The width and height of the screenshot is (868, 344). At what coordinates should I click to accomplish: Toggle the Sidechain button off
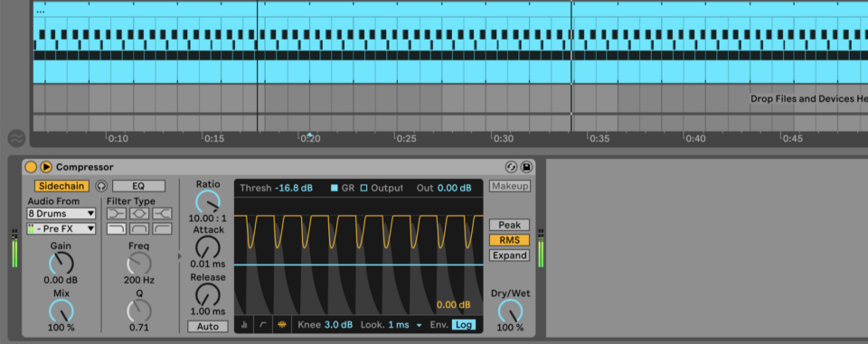(62, 186)
